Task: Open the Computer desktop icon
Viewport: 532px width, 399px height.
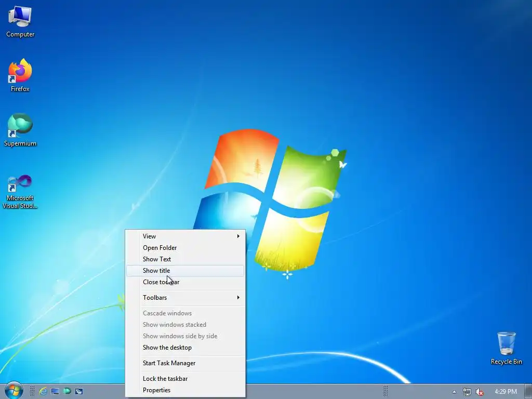Action: pyautogui.click(x=20, y=22)
